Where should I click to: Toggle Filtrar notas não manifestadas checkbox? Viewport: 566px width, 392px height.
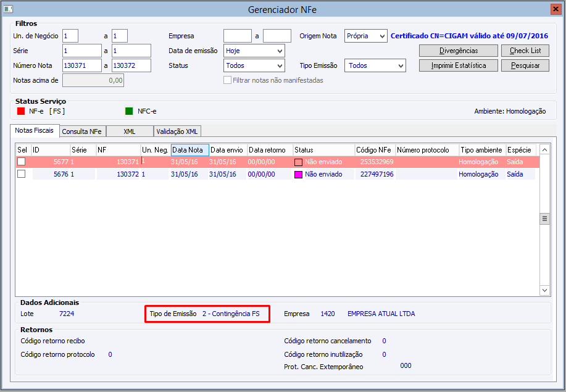(x=227, y=80)
